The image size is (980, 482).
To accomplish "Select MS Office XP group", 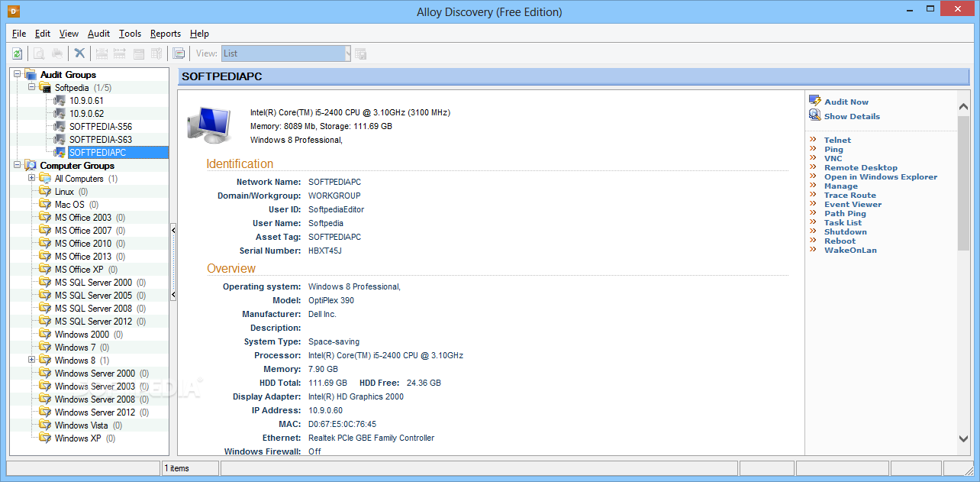I will pyautogui.click(x=79, y=270).
